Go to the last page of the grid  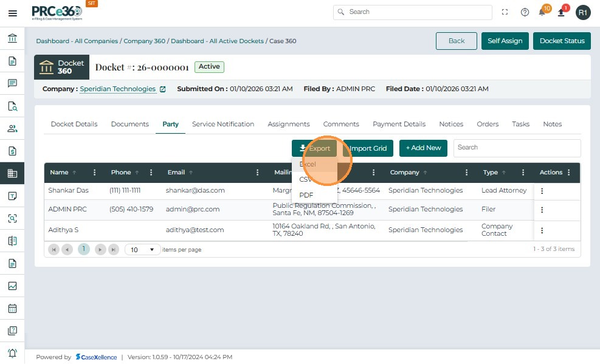click(x=114, y=250)
